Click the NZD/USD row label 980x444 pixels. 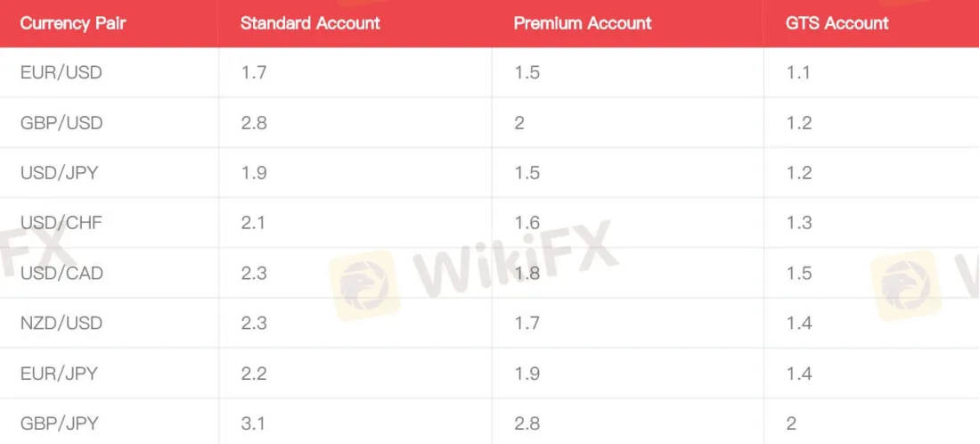pyautogui.click(x=61, y=324)
